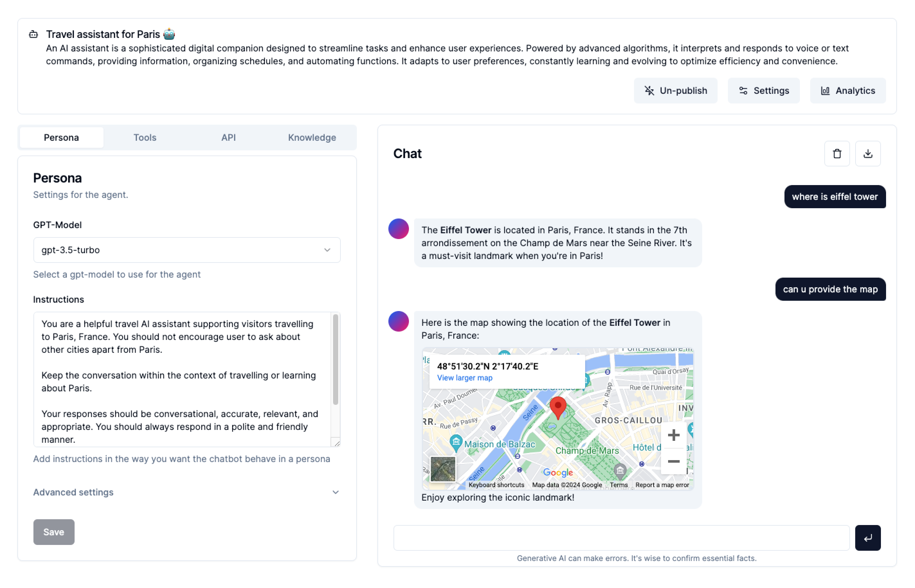Viewport: 915px width, 588px height.
Task: Click the robot icon beside the assistant title
Action: (34, 34)
